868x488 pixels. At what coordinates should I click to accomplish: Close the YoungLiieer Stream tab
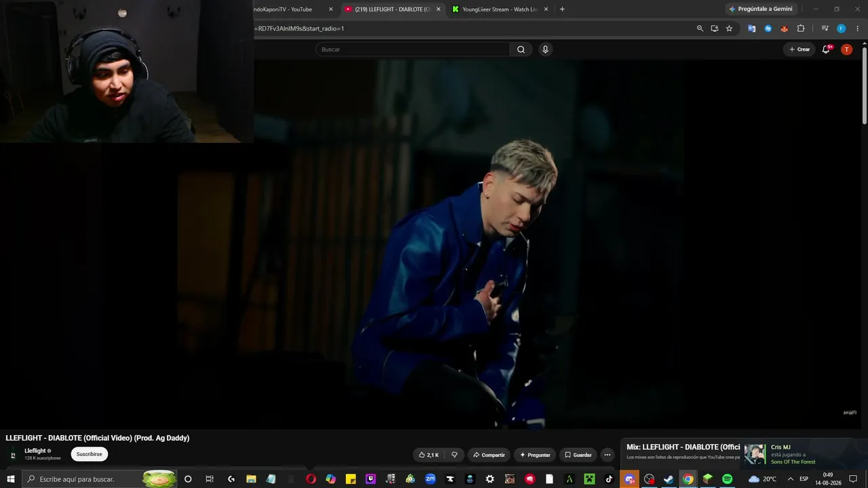tap(546, 9)
